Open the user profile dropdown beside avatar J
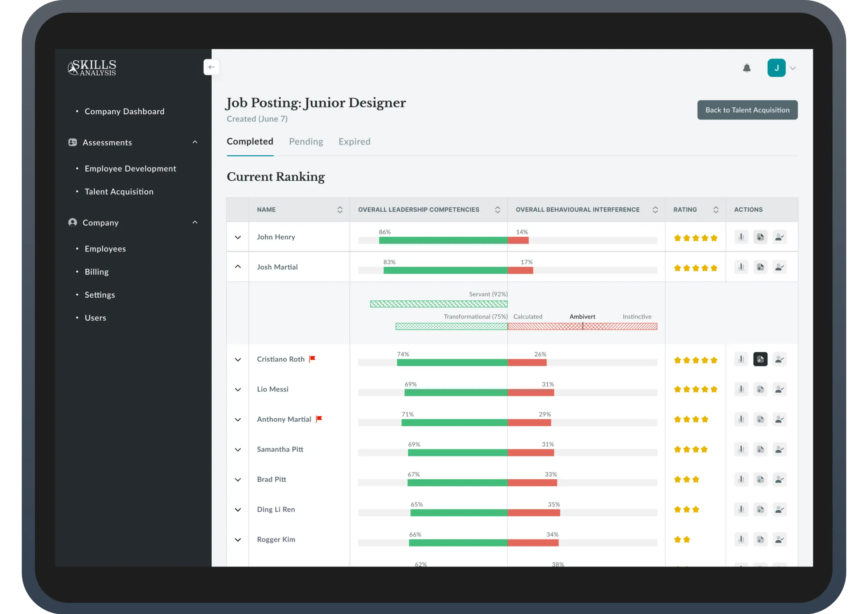868x614 pixels. click(x=793, y=67)
